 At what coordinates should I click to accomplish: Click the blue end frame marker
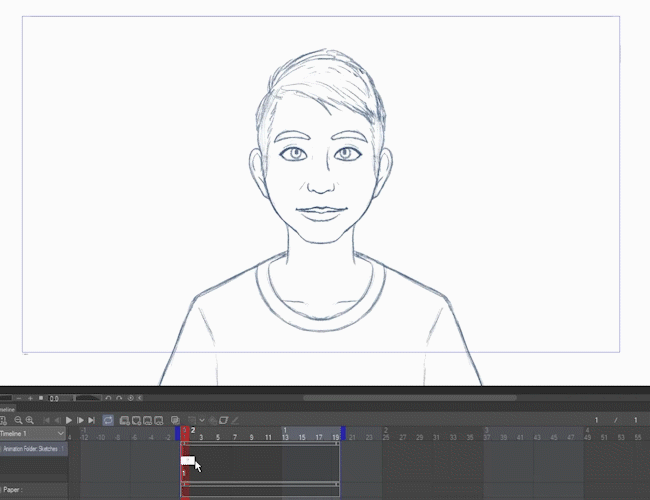point(343,433)
